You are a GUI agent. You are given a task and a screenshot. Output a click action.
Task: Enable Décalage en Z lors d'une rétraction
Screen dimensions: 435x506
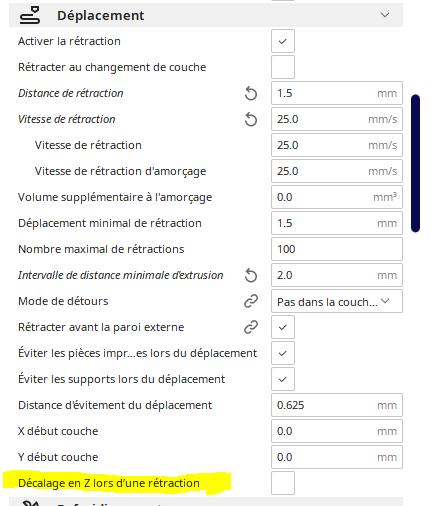coord(283,483)
